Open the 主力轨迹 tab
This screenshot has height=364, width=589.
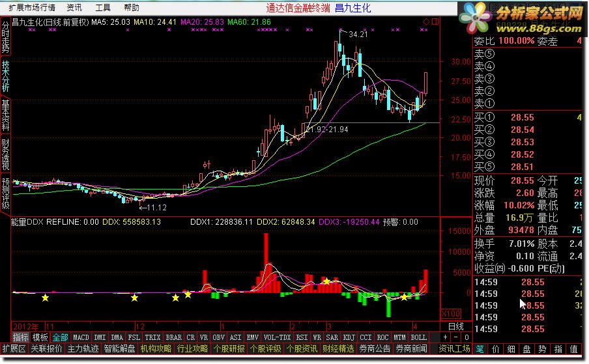(x=83, y=349)
